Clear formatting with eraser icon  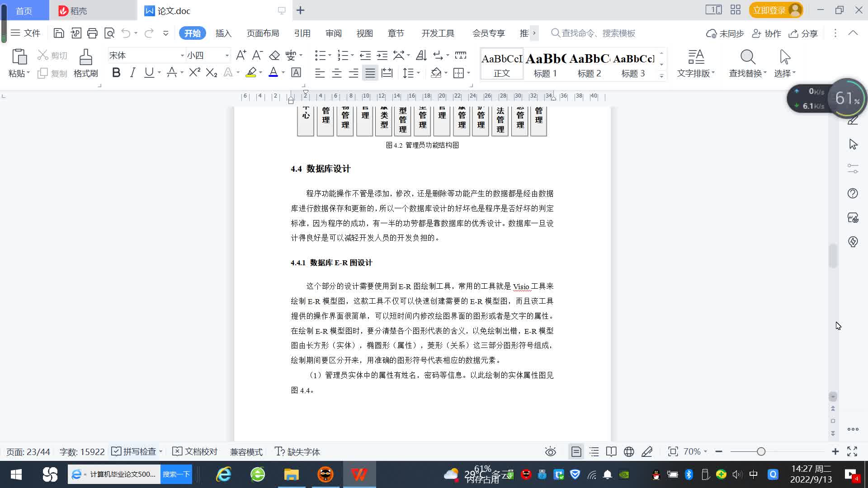click(274, 55)
